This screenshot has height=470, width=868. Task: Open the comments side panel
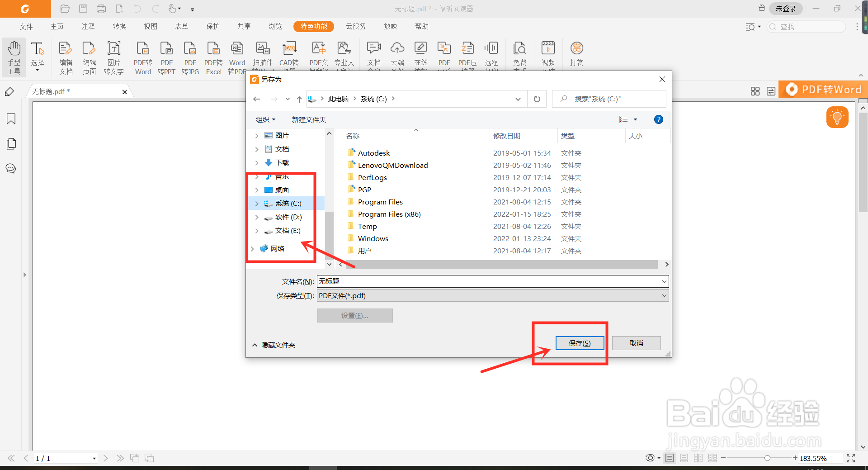(11, 169)
